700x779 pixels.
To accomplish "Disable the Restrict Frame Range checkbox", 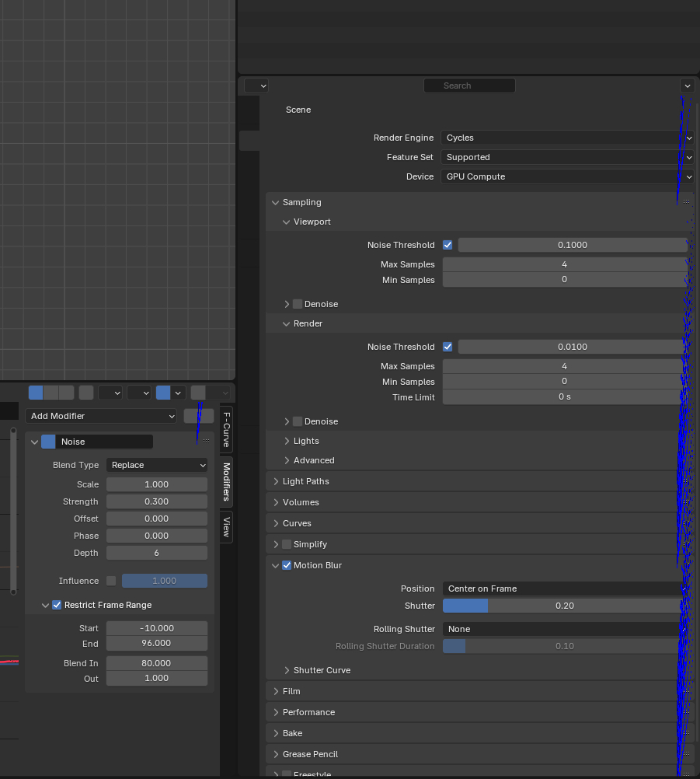I will pos(57,605).
